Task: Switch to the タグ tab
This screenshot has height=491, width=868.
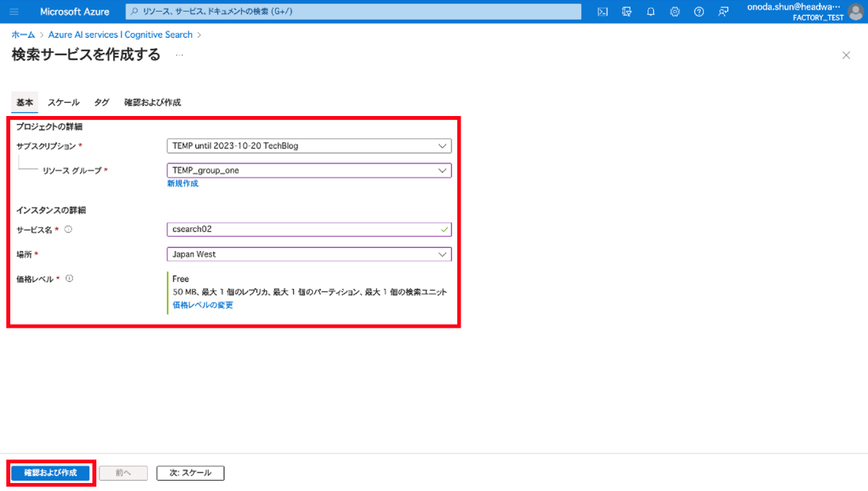Action: pos(101,103)
